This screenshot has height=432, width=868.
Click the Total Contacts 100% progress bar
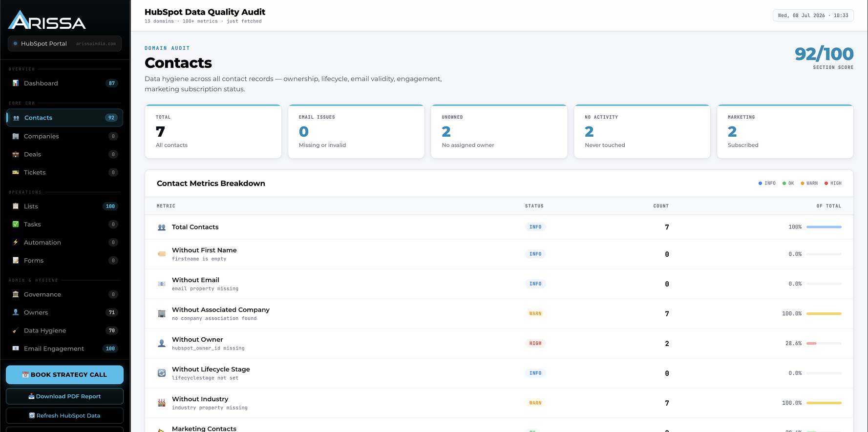[x=824, y=227]
